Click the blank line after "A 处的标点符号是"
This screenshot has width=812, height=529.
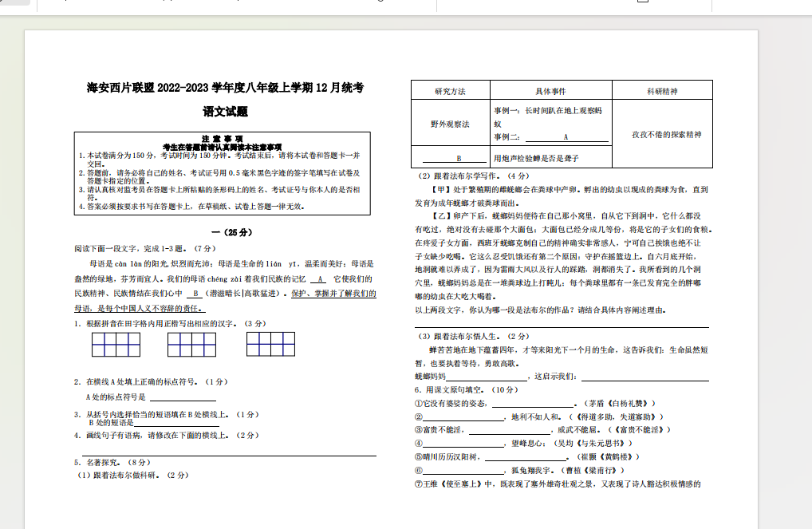pyautogui.click(x=183, y=397)
